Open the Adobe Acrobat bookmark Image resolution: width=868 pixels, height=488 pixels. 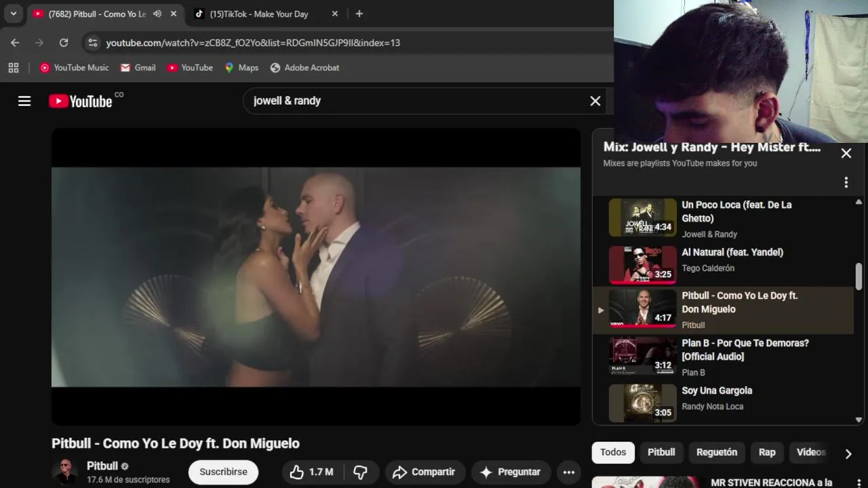coord(304,68)
